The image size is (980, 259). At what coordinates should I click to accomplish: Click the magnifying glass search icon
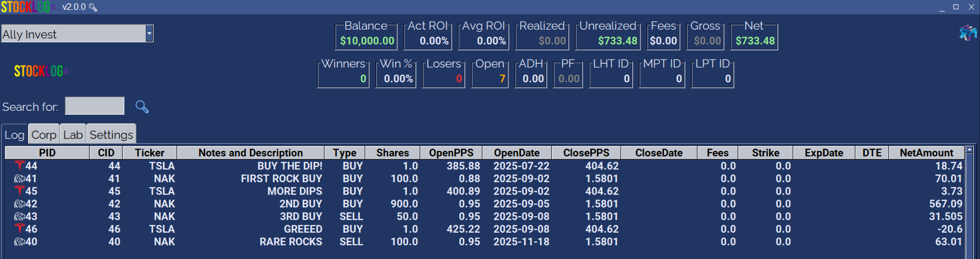pyautogui.click(x=142, y=107)
